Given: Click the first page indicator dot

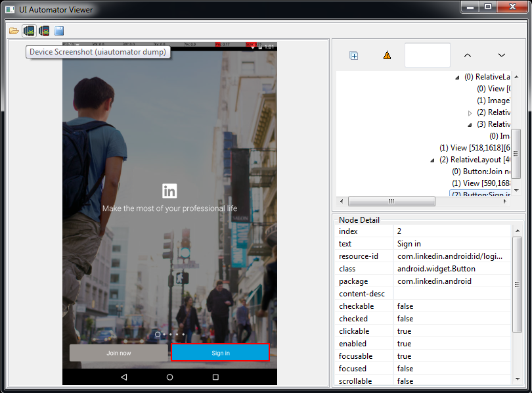Looking at the screenshot, I should 158,335.
